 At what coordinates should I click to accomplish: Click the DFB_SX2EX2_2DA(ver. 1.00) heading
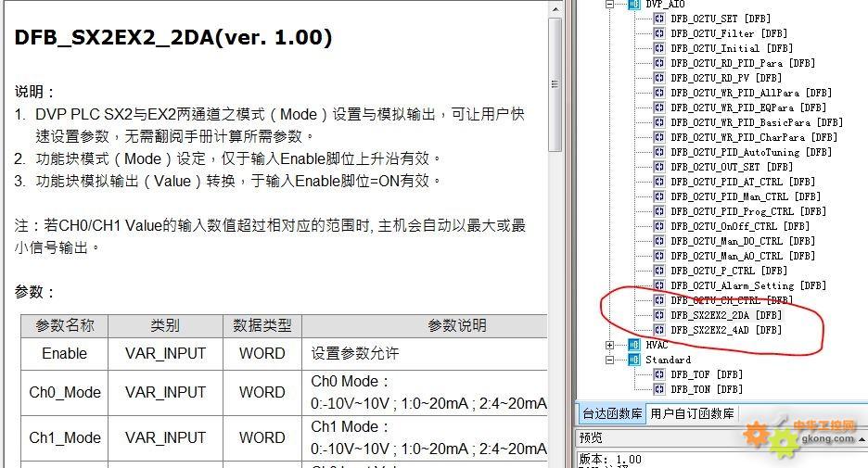point(173,38)
